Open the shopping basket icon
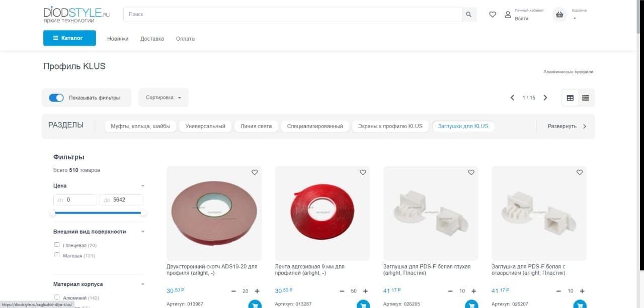The width and height of the screenshot is (644, 308). pyautogui.click(x=559, y=15)
